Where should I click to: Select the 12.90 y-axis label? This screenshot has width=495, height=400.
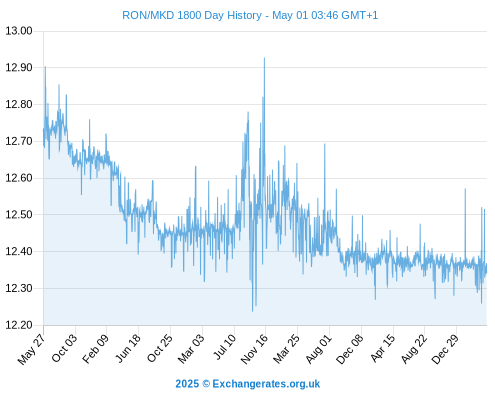[19, 68]
